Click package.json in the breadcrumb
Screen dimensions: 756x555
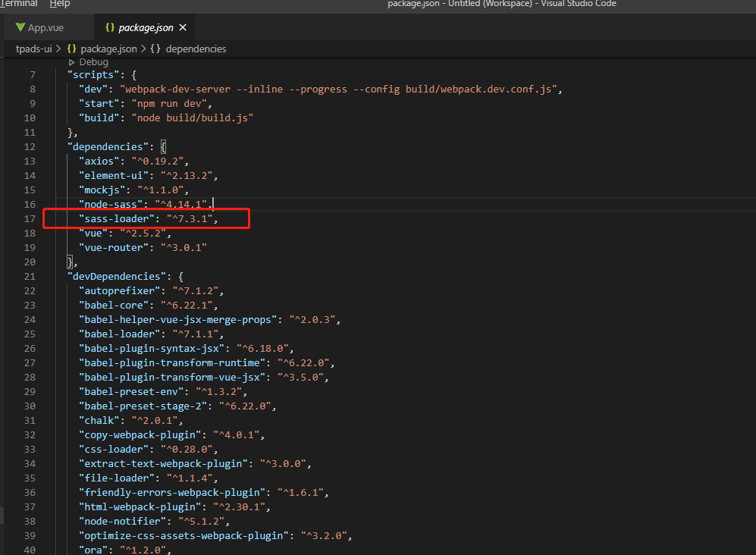108,49
